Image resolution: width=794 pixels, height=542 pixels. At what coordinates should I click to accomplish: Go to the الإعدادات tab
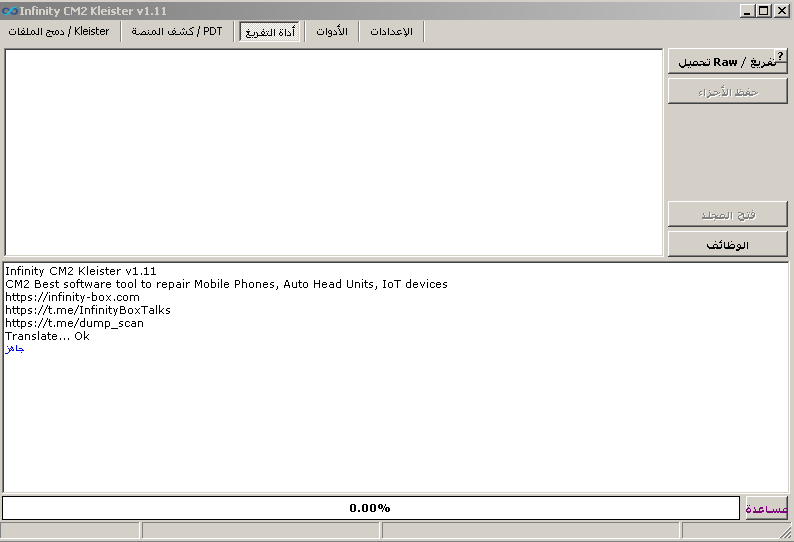[x=392, y=32]
